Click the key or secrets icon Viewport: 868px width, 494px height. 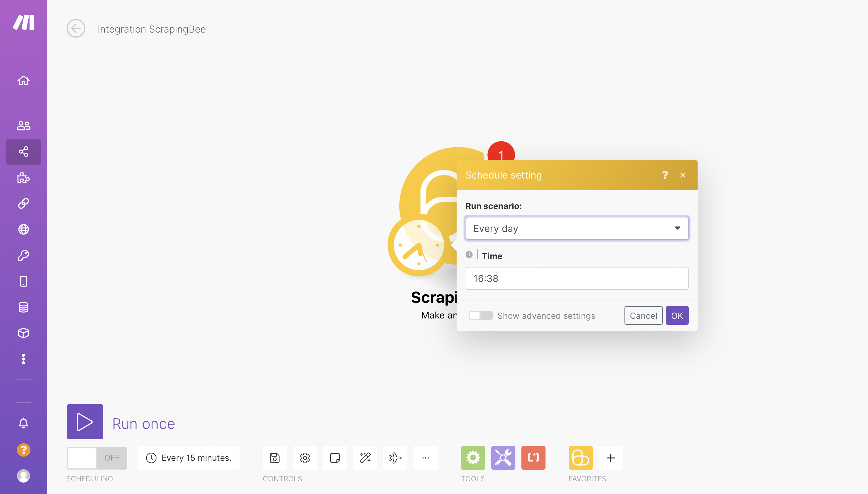[x=23, y=255]
